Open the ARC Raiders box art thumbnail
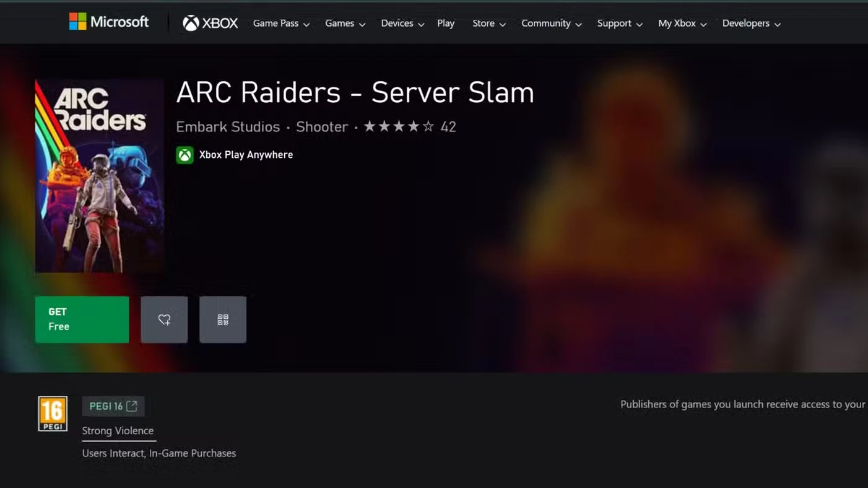Screen dimensions: 868x488 (x=99, y=176)
